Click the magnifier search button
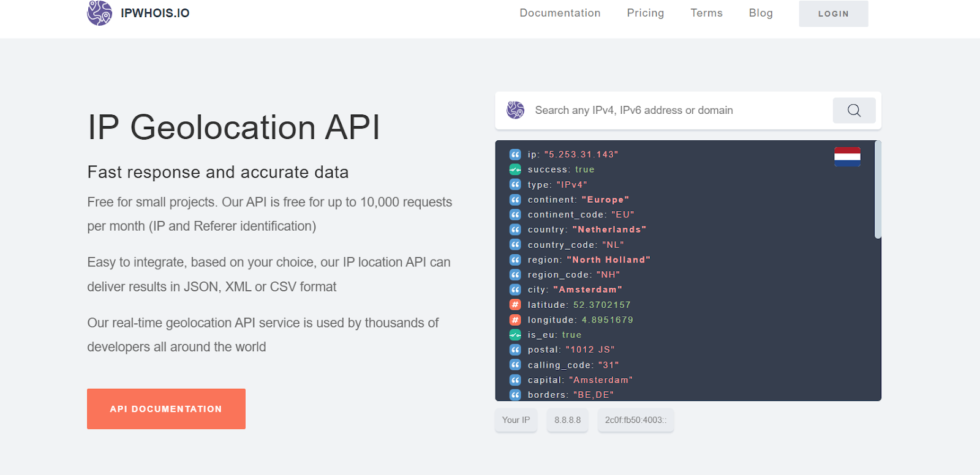 854,110
